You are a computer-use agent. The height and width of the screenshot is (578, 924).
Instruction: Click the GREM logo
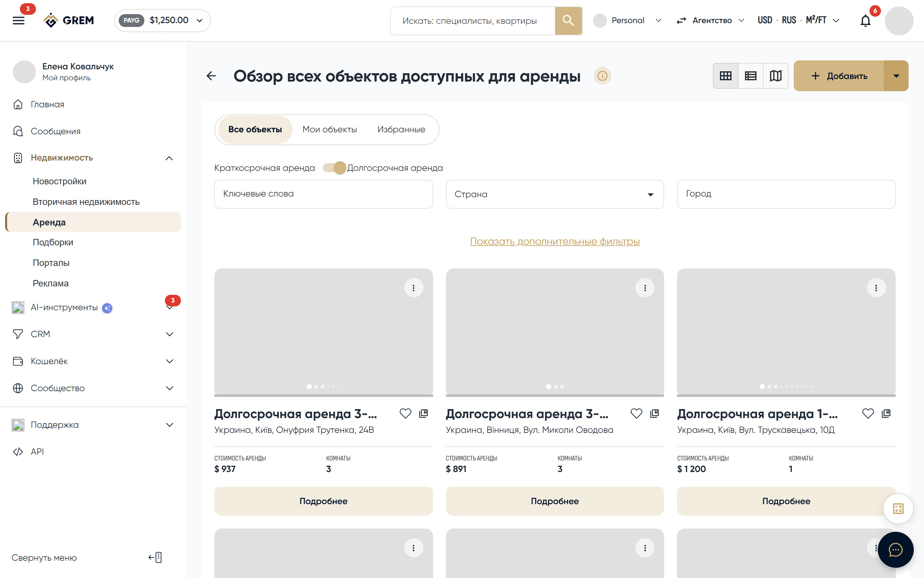[69, 20]
